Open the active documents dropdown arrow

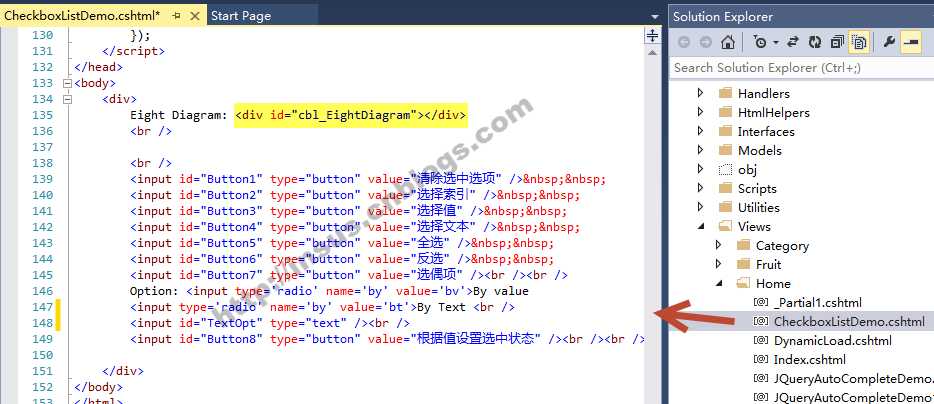click(x=655, y=17)
